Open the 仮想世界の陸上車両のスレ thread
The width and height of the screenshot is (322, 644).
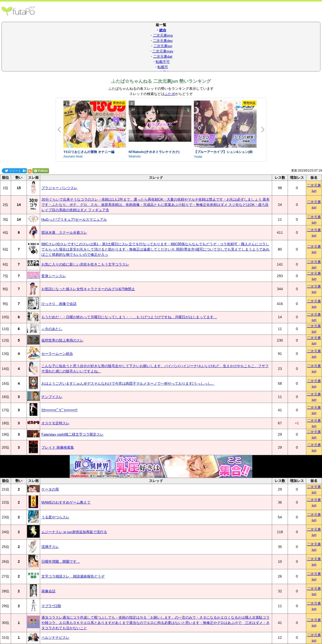(62, 340)
